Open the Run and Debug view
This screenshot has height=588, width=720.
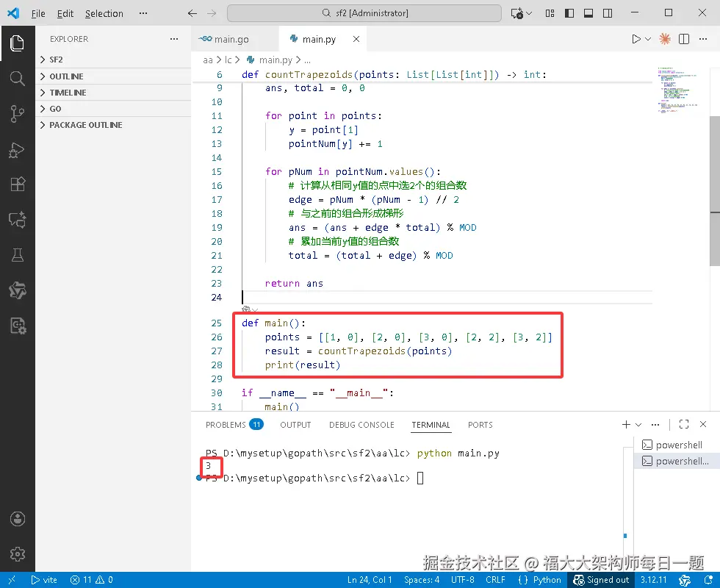(18, 149)
